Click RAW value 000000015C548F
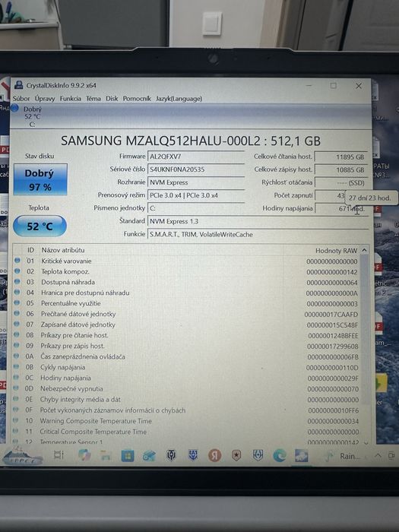The image size is (399, 532). 333,325
